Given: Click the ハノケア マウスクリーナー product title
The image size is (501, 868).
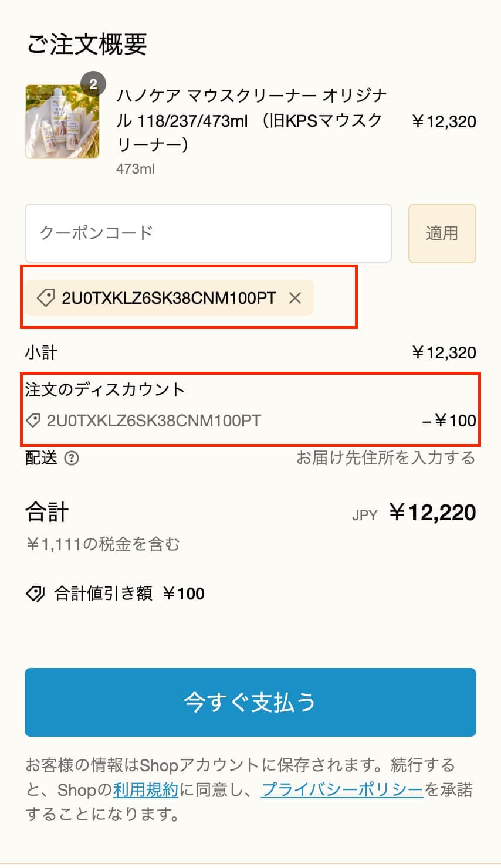Looking at the screenshot, I should (x=251, y=120).
